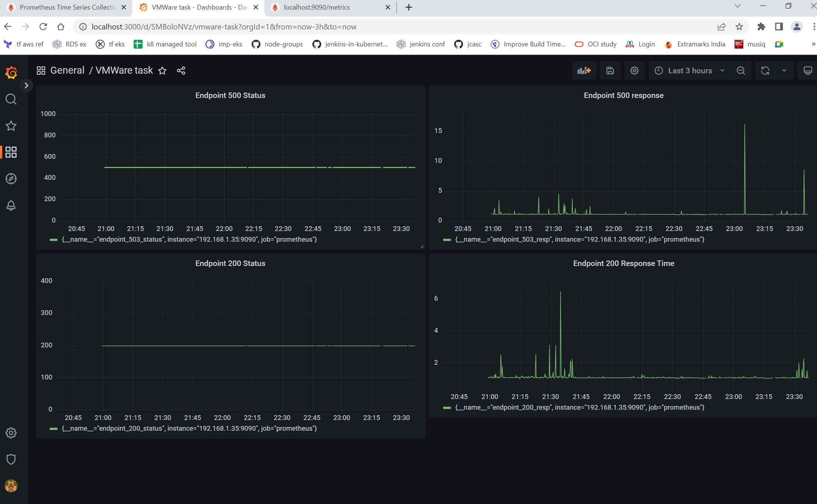This screenshot has width=817, height=504.
Task: Toggle endpoint_200_resp legend series
Action: coord(580,407)
